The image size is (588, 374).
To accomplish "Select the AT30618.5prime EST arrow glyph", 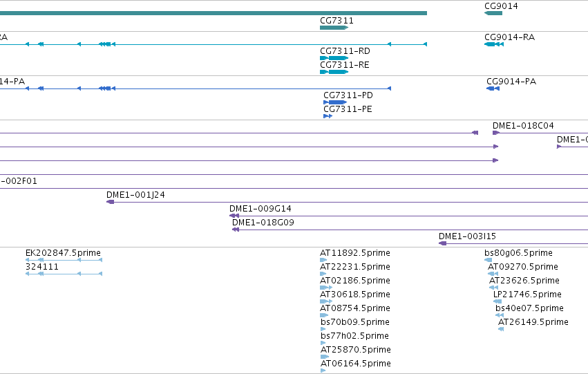I will click(x=326, y=301).
